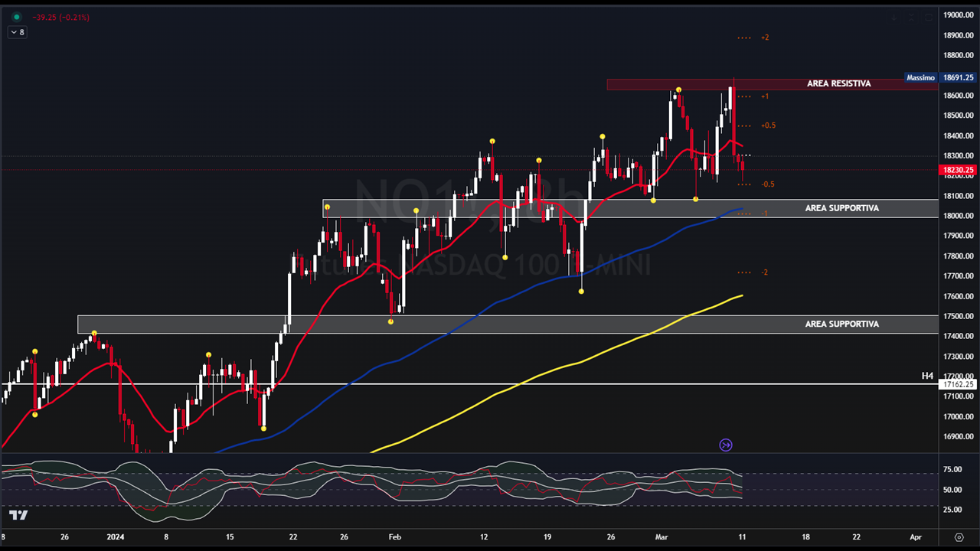Viewport: 980px width, 551px height.
Task: Click the -0.5 deviation level label
Action: [x=768, y=184]
